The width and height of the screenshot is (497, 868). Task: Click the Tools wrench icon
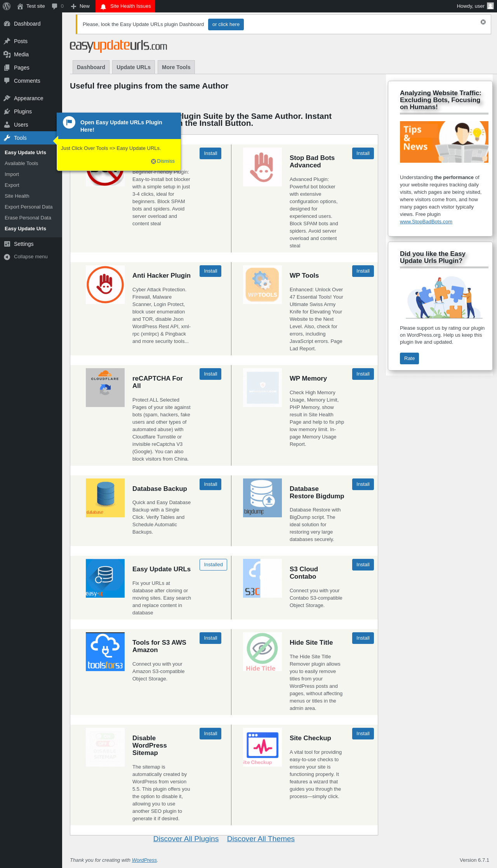[x=7, y=138]
